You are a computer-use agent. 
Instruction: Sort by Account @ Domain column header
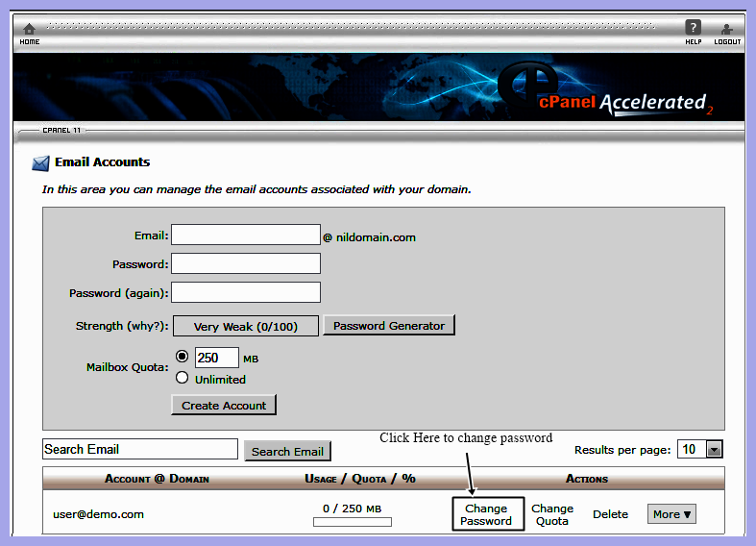157,479
